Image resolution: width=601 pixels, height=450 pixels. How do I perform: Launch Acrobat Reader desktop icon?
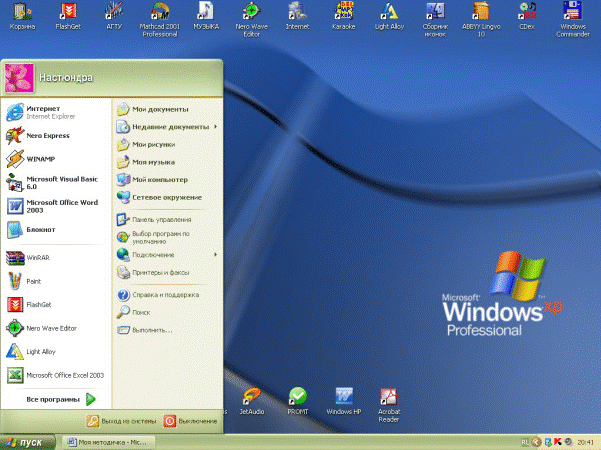[389, 397]
